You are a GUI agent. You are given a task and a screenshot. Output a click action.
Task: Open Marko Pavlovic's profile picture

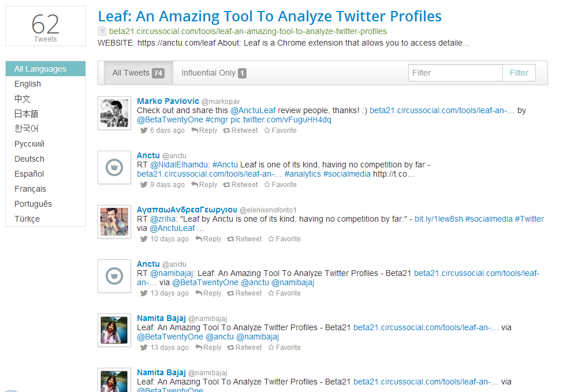click(114, 113)
